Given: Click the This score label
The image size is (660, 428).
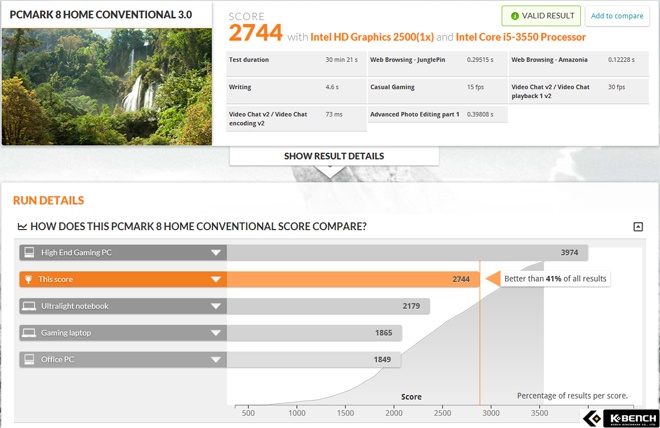Looking at the screenshot, I should pos(56,279).
